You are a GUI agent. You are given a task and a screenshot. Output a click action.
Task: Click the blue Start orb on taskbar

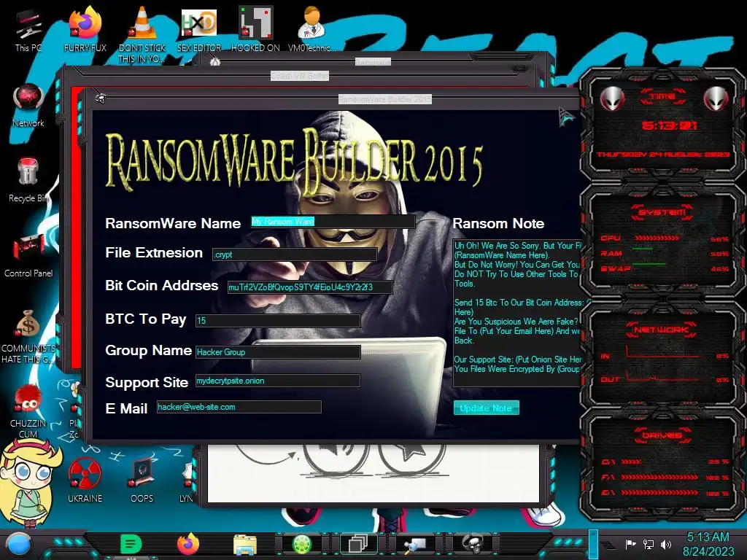pos(18,545)
